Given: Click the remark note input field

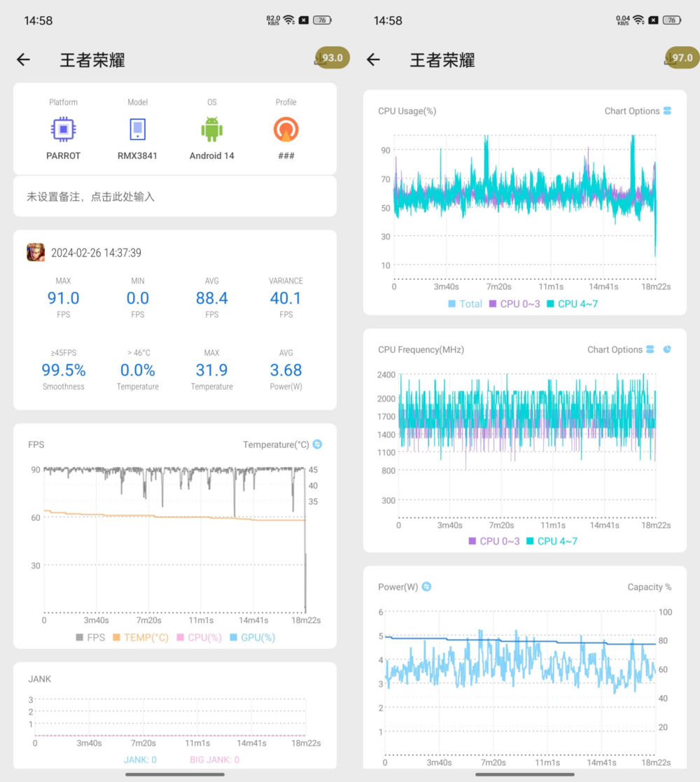Looking at the screenshot, I should point(175,197).
